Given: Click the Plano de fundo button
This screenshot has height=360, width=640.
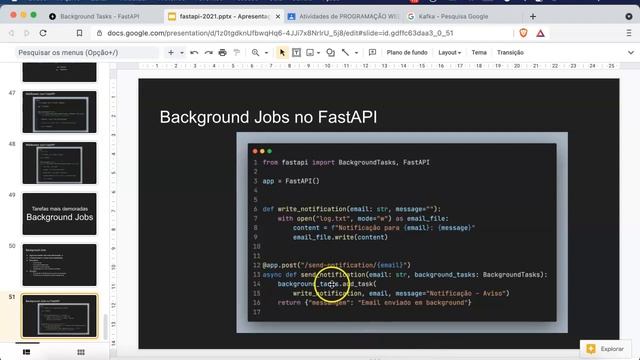Looking at the screenshot, I should coord(407,53).
